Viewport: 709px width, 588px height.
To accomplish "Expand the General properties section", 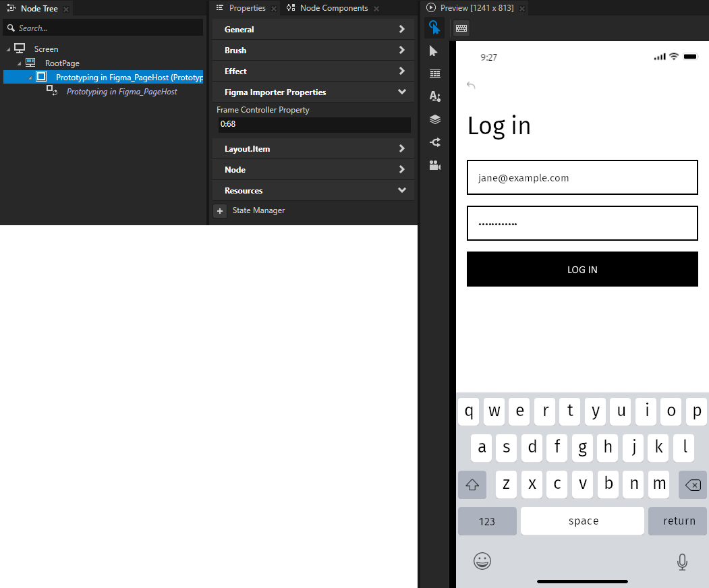I will click(x=313, y=29).
